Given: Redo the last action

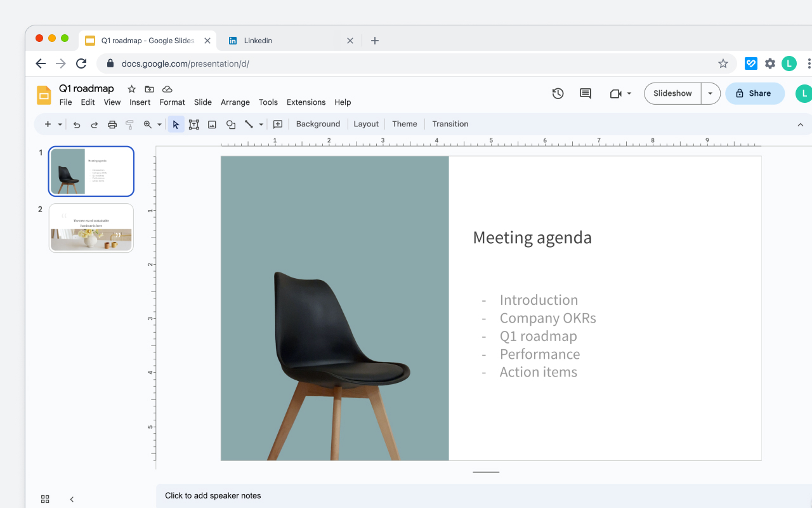Looking at the screenshot, I should tap(95, 124).
